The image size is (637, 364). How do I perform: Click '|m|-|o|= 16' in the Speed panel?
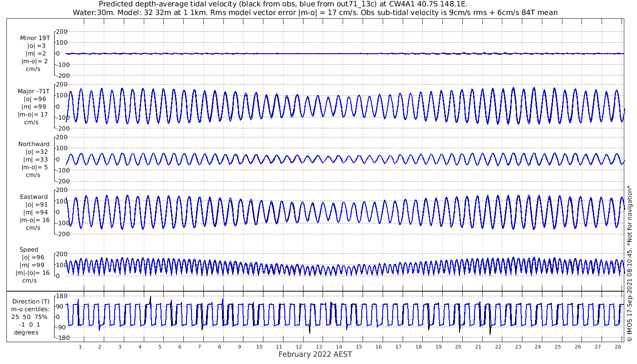[x=33, y=273]
